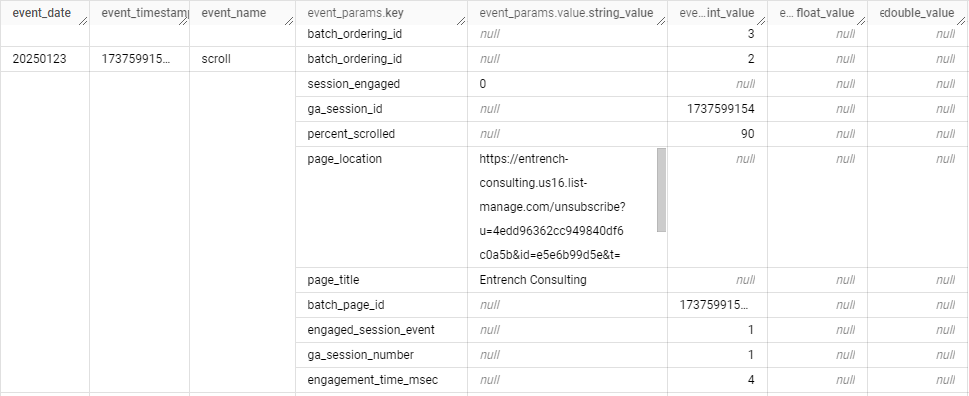Click resize handle of event_timestamp column
The width and height of the screenshot is (969, 396).
[x=184, y=21]
